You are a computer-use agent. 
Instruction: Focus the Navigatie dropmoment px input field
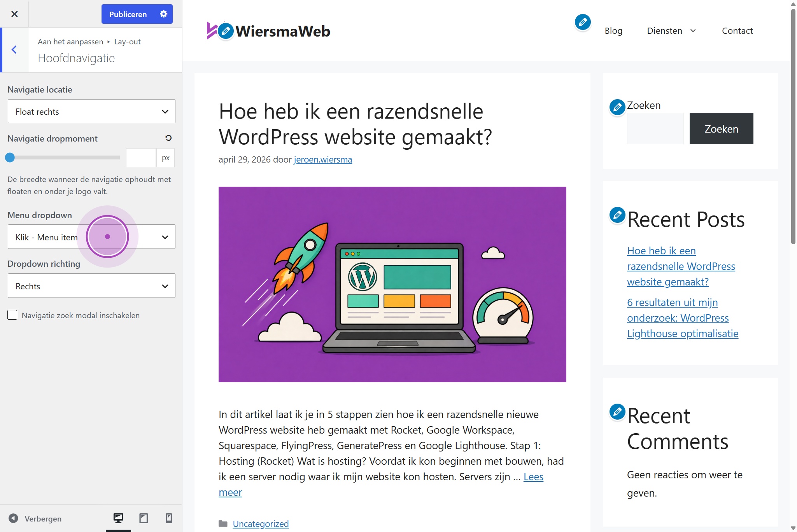point(141,157)
